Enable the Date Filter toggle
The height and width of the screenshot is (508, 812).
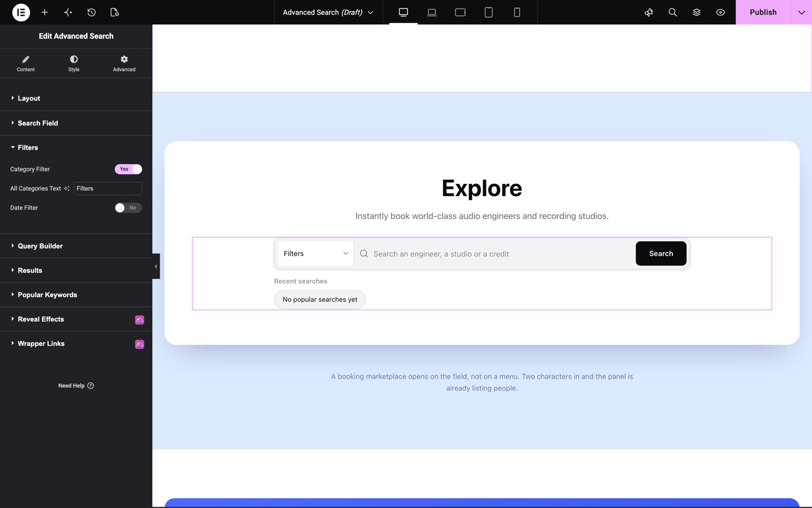[128, 208]
